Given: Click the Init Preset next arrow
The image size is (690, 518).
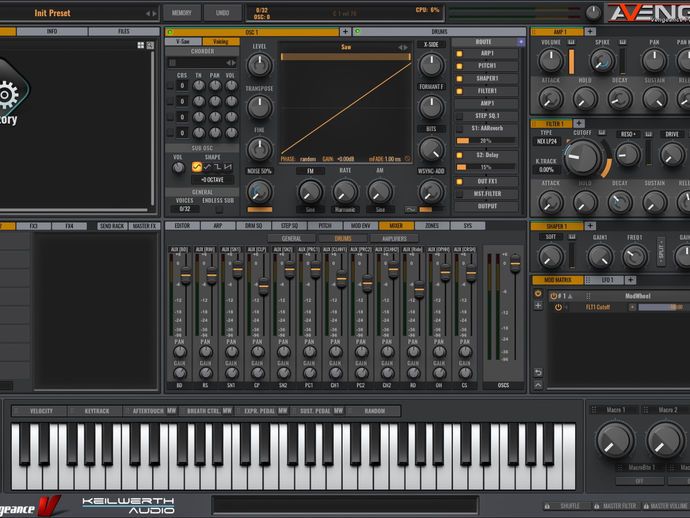Looking at the screenshot, I should [154, 14].
